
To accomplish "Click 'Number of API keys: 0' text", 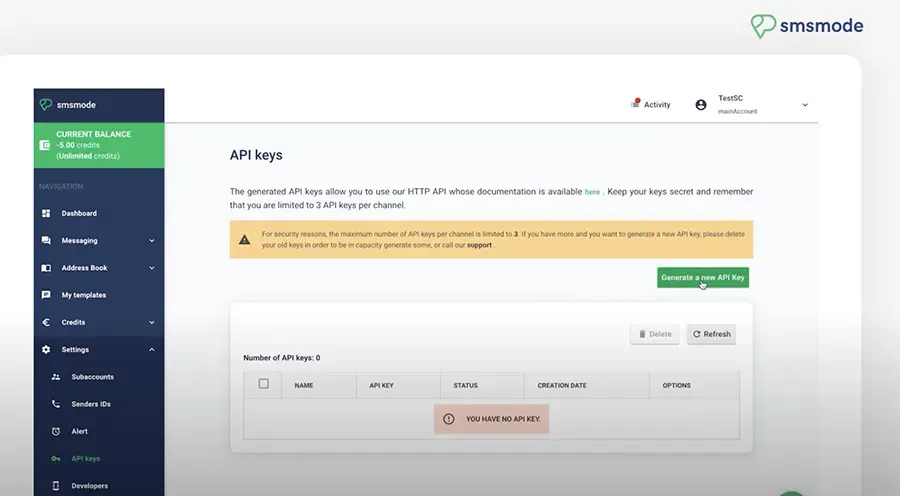I will 282,358.
